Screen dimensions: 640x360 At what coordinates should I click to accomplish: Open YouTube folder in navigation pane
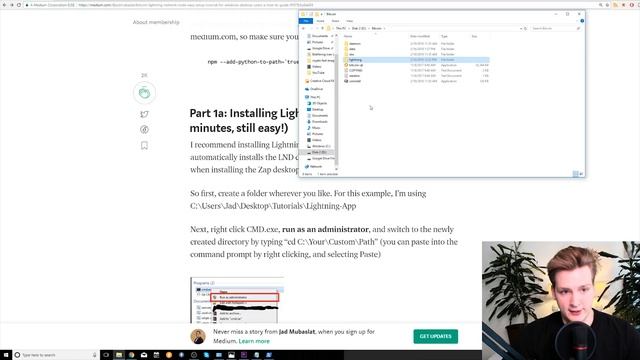coord(318,73)
